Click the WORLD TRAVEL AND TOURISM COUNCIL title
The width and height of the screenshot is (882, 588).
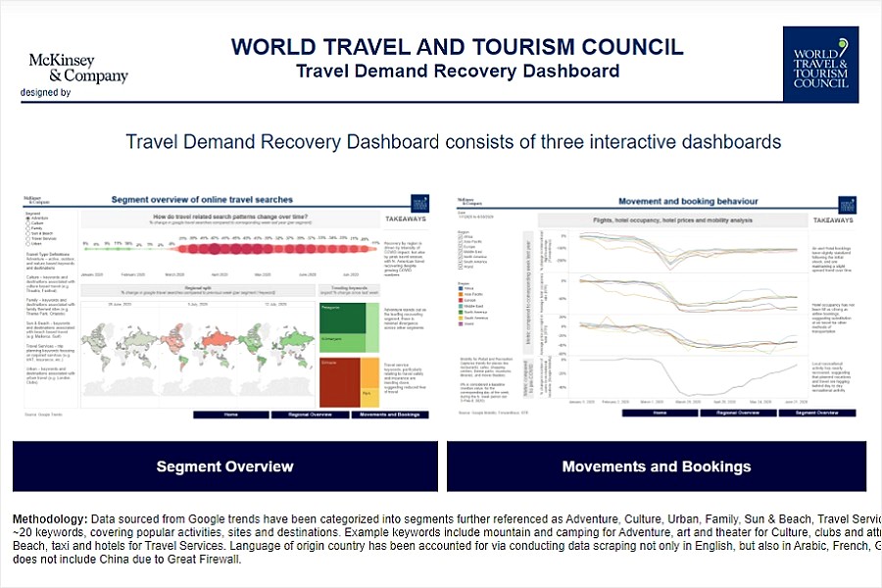(x=458, y=47)
